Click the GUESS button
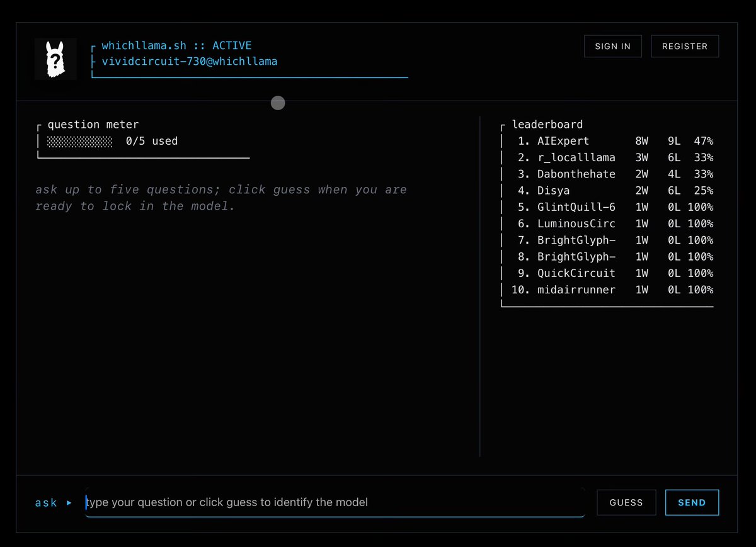The height and width of the screenshot is (547, 756). click(x=626, y=502)
